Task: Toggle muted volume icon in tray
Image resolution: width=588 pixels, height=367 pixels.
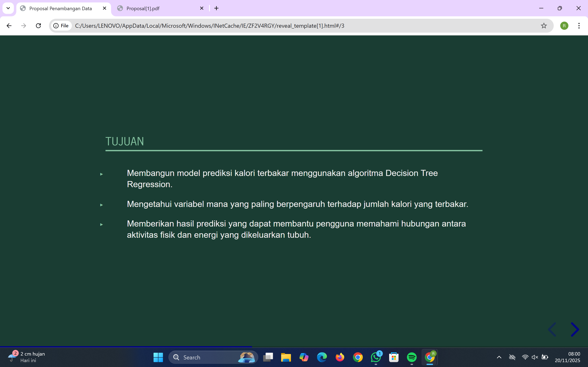Action: pyautogui.click(x=535, y=357)
